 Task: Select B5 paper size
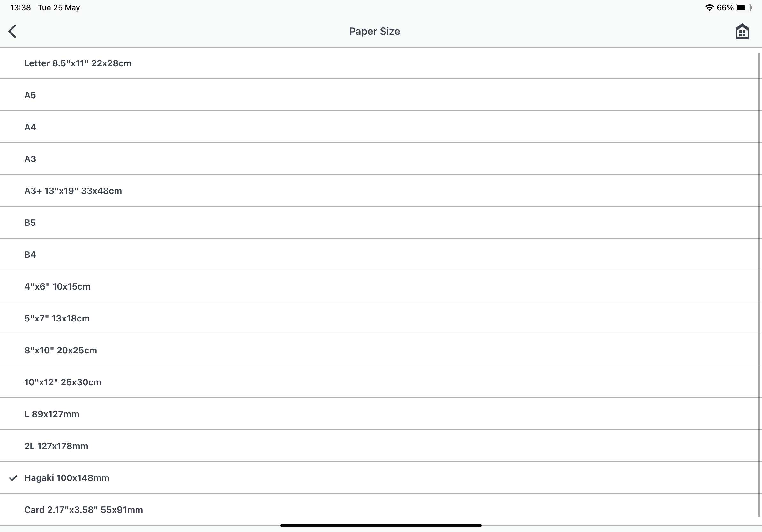pos(30,223)
